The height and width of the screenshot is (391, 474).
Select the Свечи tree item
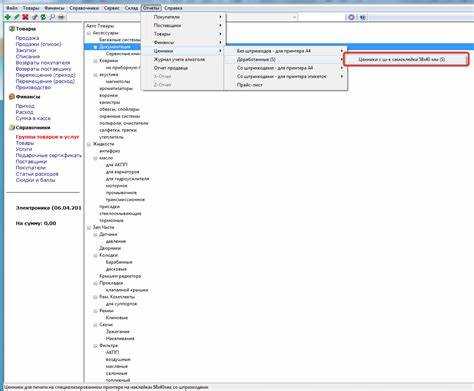106,325
